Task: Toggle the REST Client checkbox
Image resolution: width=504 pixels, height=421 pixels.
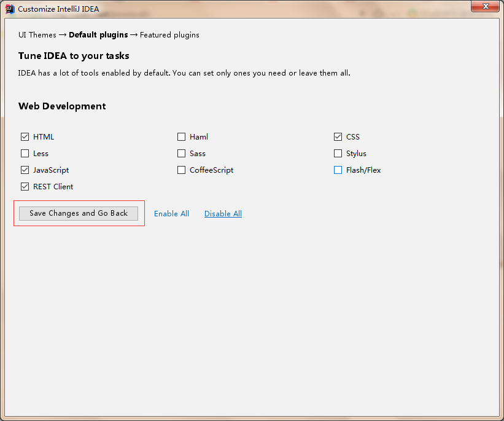Action: 25,187
